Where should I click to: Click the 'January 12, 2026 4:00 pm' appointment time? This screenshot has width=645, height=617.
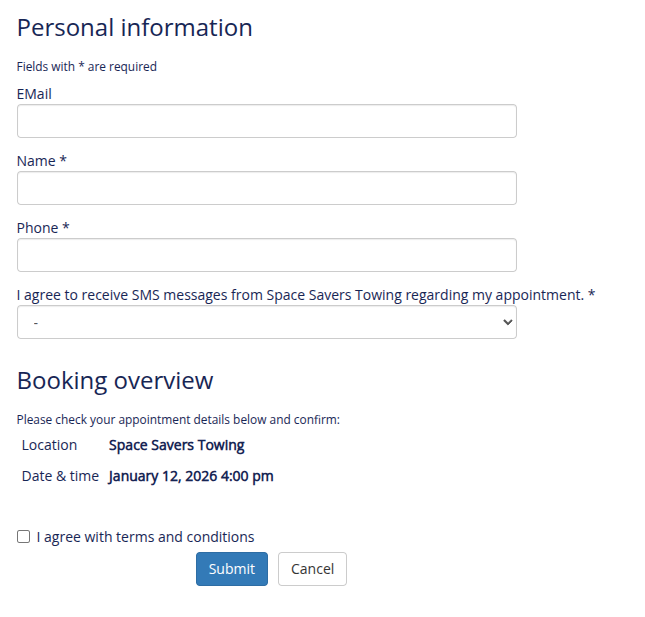[190, 476]
